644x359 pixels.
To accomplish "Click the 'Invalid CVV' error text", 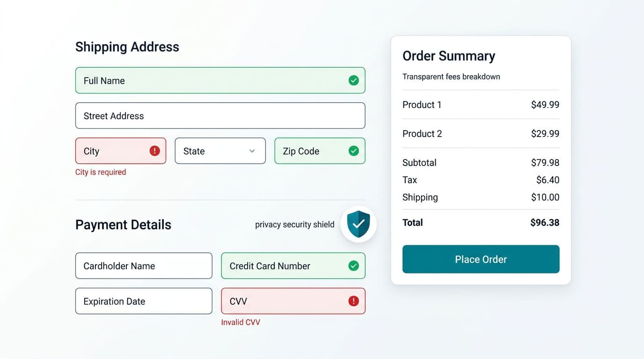I will 241,322.
